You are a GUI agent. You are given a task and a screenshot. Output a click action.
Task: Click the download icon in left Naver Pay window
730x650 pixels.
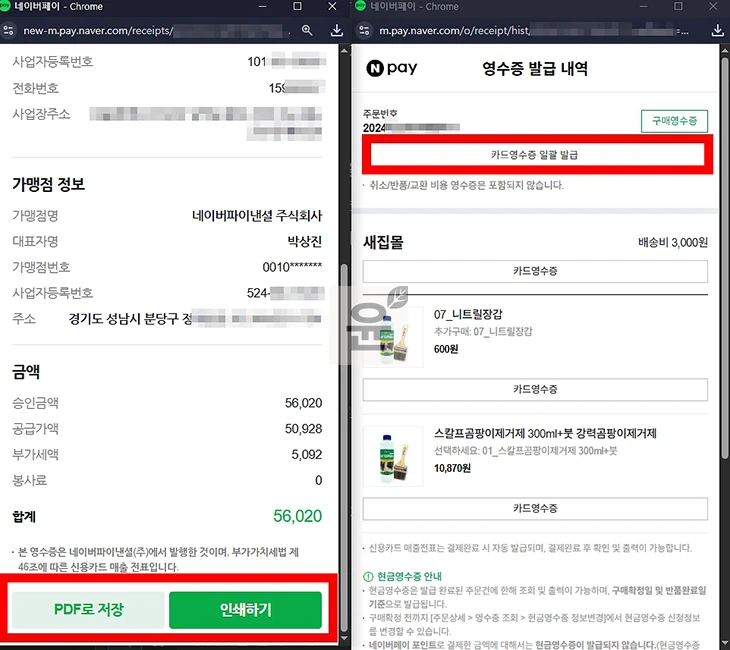pos(337,31)
